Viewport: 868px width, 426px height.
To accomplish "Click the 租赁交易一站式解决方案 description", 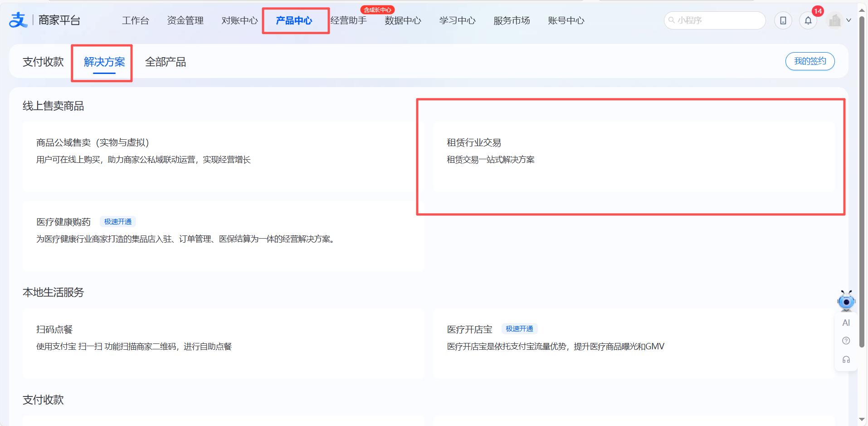I will pos(491,159).
